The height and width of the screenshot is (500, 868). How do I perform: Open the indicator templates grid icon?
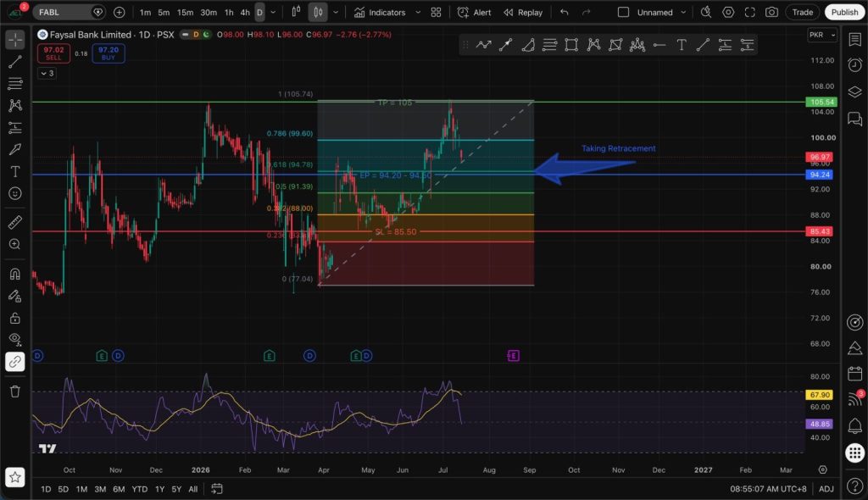point(437,12)
